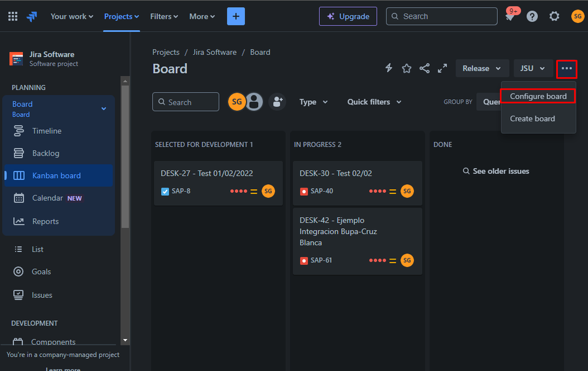Open the DESK-42 Ejemplo Integracion card

(358, 241)
